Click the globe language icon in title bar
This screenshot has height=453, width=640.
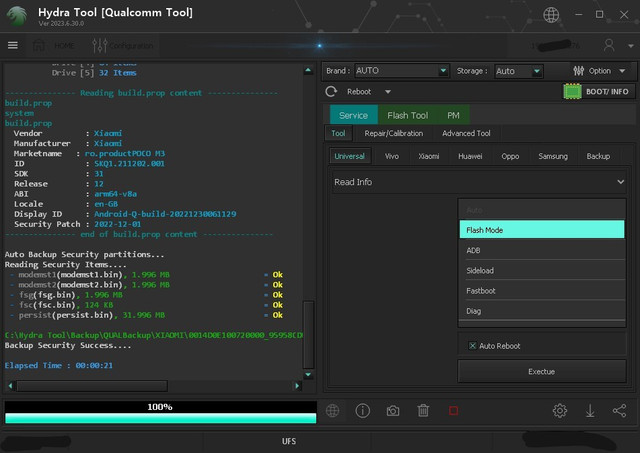point(551,15)
